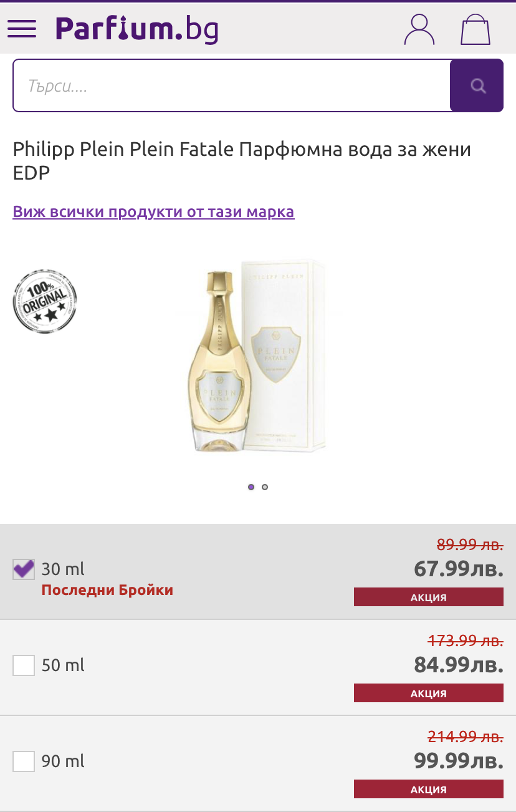Select the 90 ml size checkbox

pyautogui.click(x=24, y=761)
